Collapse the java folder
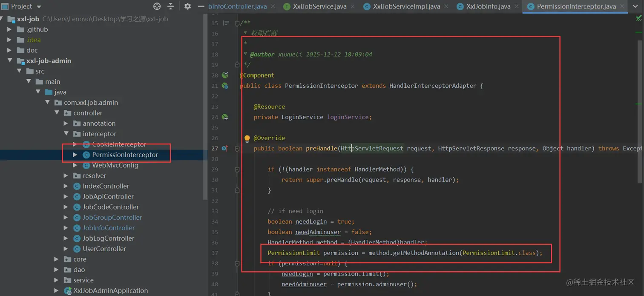The image size is (644, 296). [x=38, y=92]
